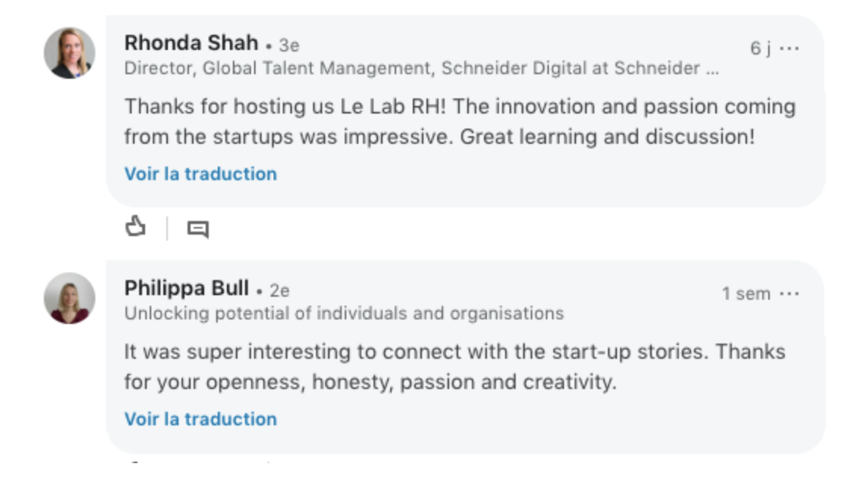
Task: Click the truncated ellipsis ending Rhonda's headline
Action: pos(711,69)
